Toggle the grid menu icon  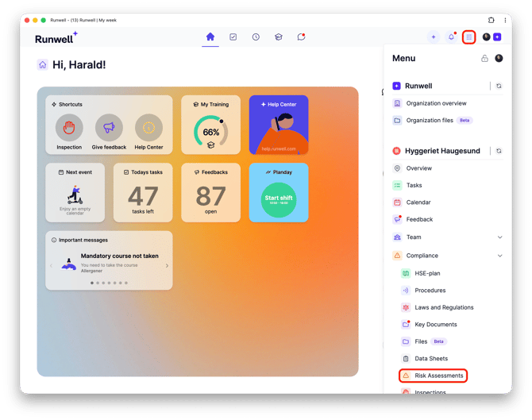[469, 37]
